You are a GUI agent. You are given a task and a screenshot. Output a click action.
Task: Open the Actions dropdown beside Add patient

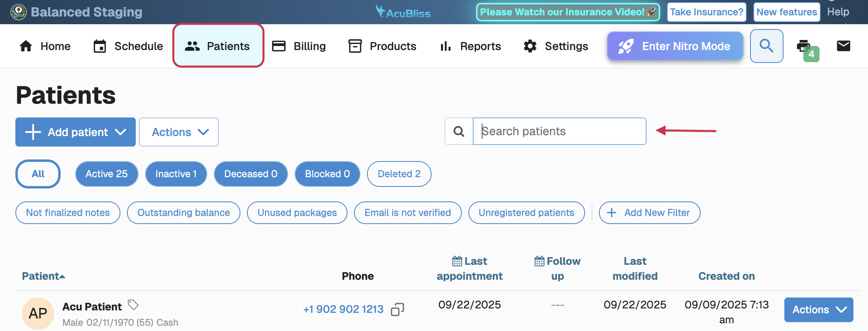pyautogui.click(x=179, y=132)
